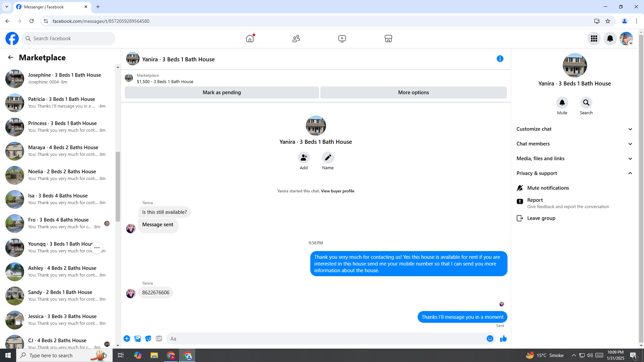Open the Video icon in top navigation
Viewport: 644px width, 362px height.
(x=342, y=39)
